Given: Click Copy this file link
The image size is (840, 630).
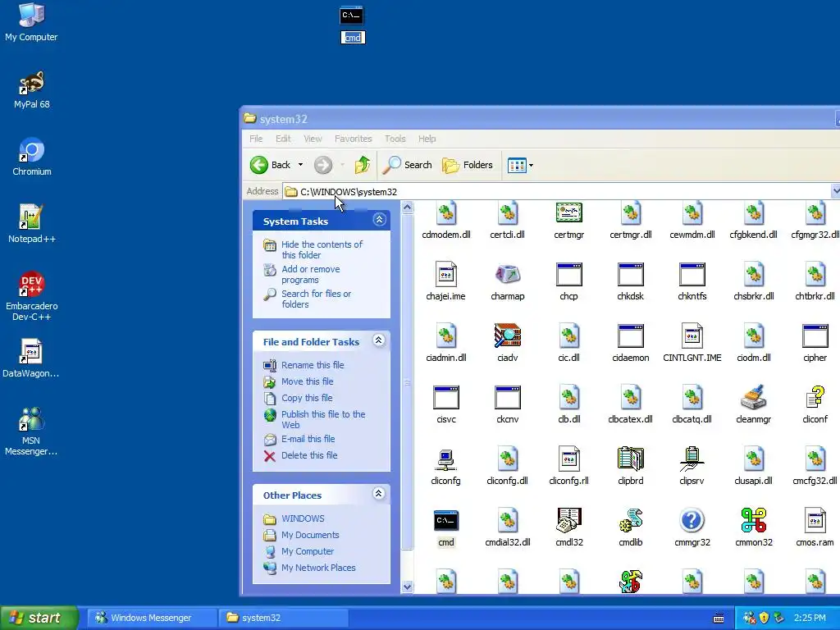Looking at the screenshot, I should coord(307,398).
